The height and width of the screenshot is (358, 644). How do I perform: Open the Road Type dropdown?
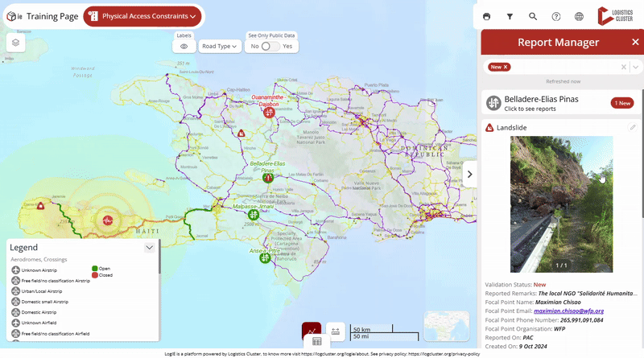click(220, 47)
